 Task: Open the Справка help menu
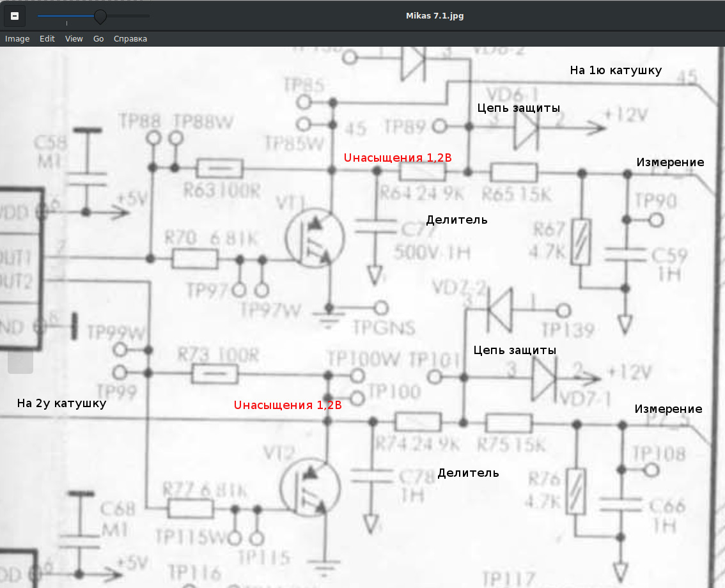(x=130, y=39)
